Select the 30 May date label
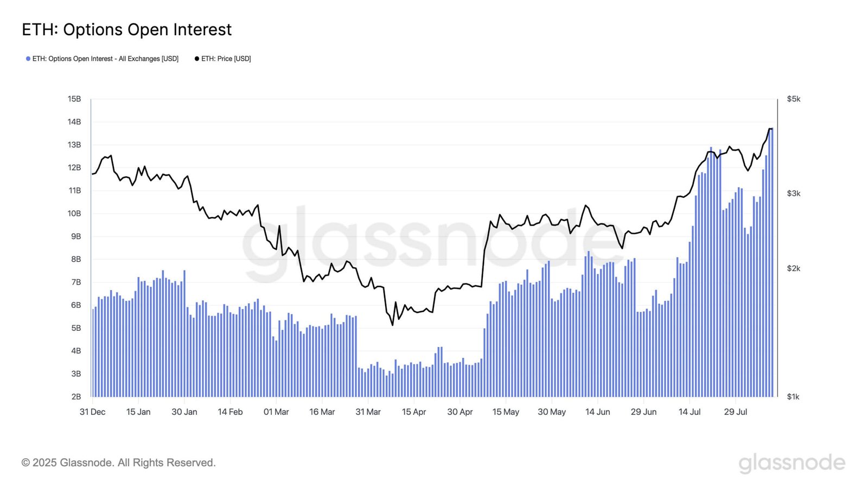 (x=552, y=412)
